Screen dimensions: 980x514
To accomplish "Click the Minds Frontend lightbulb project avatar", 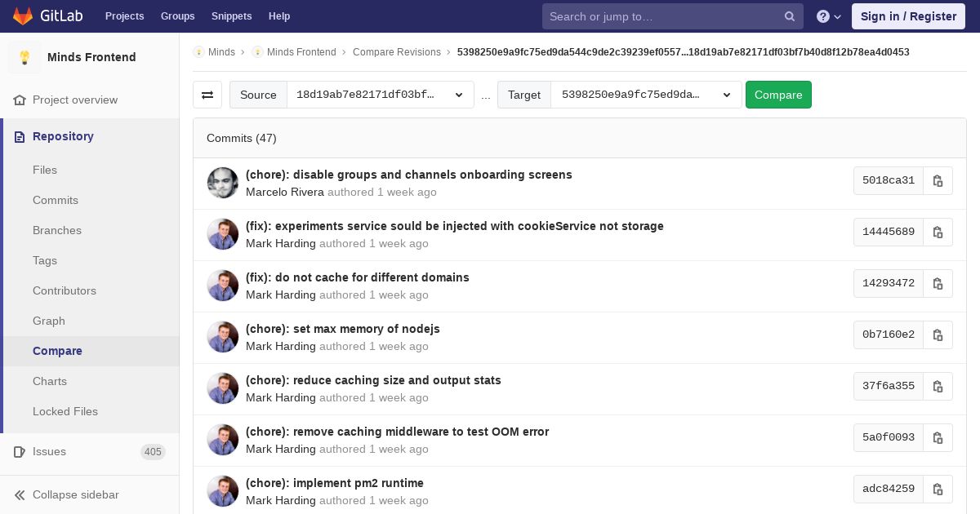I will [x=24, y=57].
